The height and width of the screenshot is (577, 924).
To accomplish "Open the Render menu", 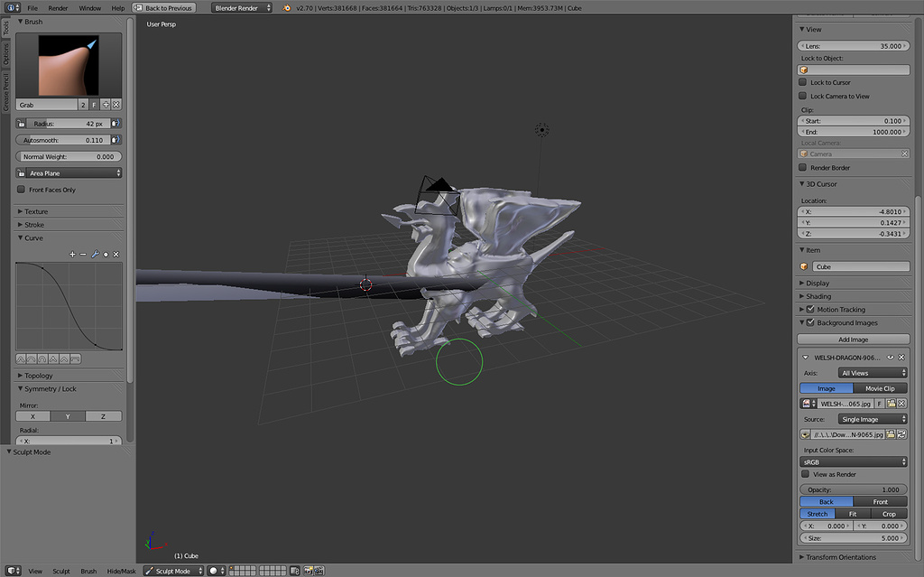I will pos(58,8).
